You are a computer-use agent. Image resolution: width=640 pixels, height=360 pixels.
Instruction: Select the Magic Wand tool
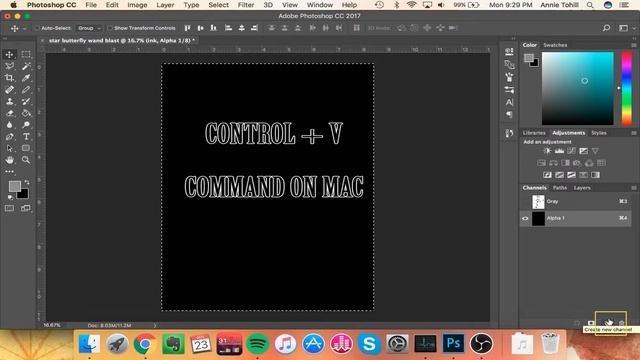tap(26, 66)
